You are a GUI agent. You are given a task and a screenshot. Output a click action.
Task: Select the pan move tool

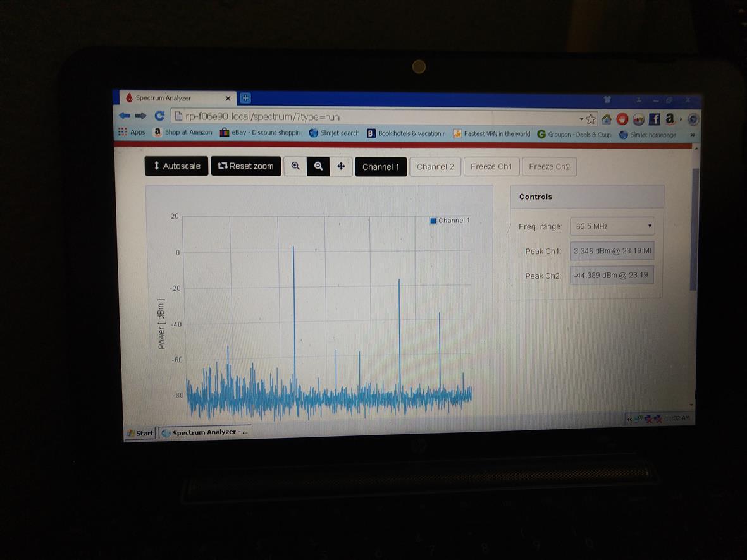pyautogui.click(x=341, y=166)
